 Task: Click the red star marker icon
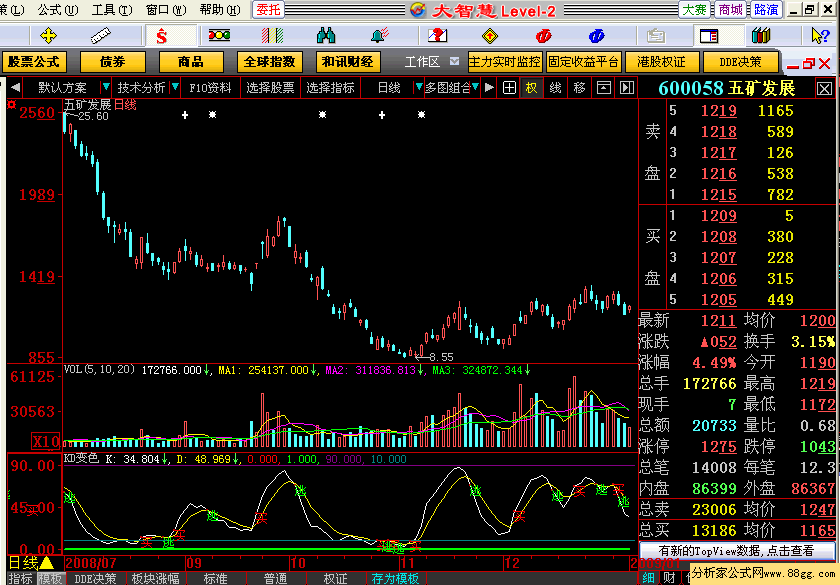12,104
